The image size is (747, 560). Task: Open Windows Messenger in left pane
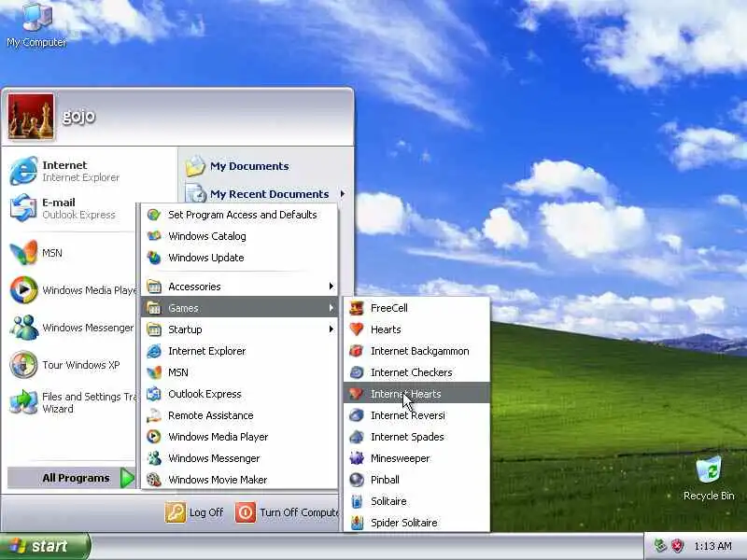tap(72, 328)
